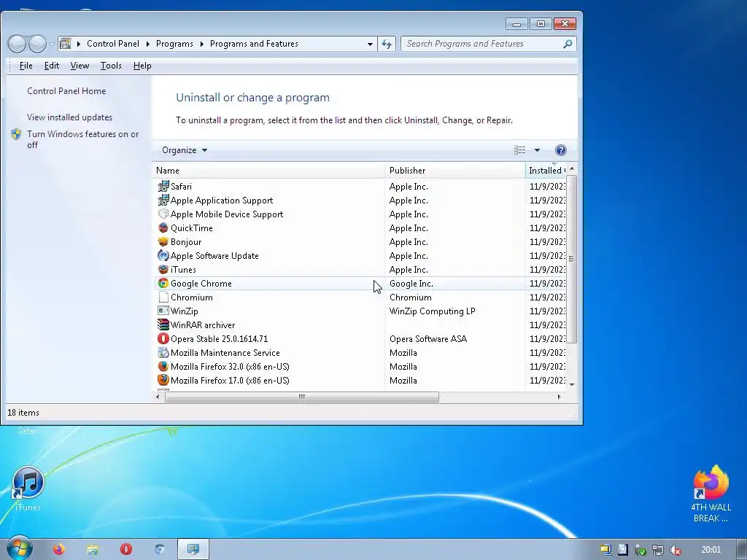Expand the breadcrumb root arrow before Control Panel
Screen dimensions: 747x560
[x=79, y=44]
